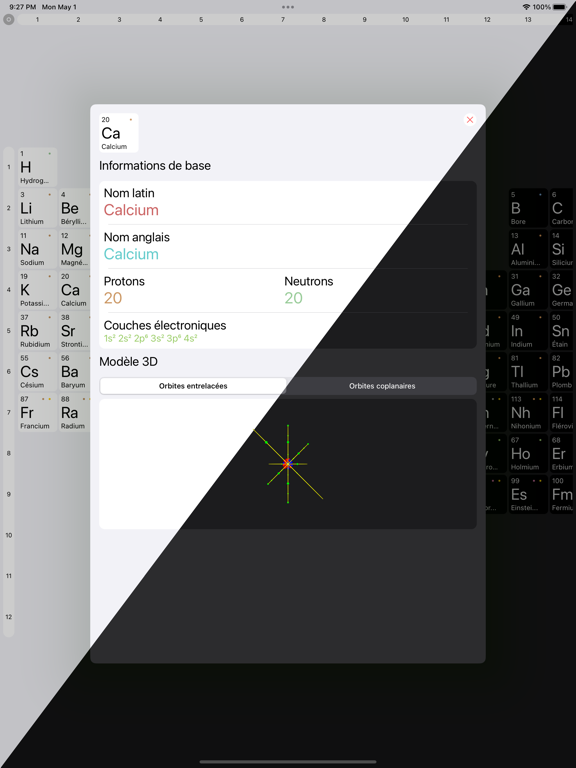Click column number 13 in top ruler

[528, 20]
